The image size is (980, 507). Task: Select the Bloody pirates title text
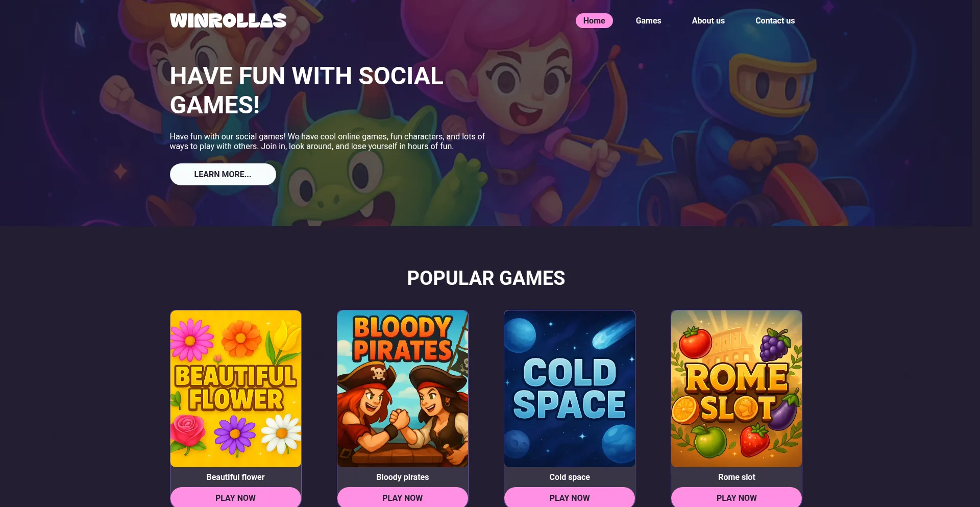403,477
